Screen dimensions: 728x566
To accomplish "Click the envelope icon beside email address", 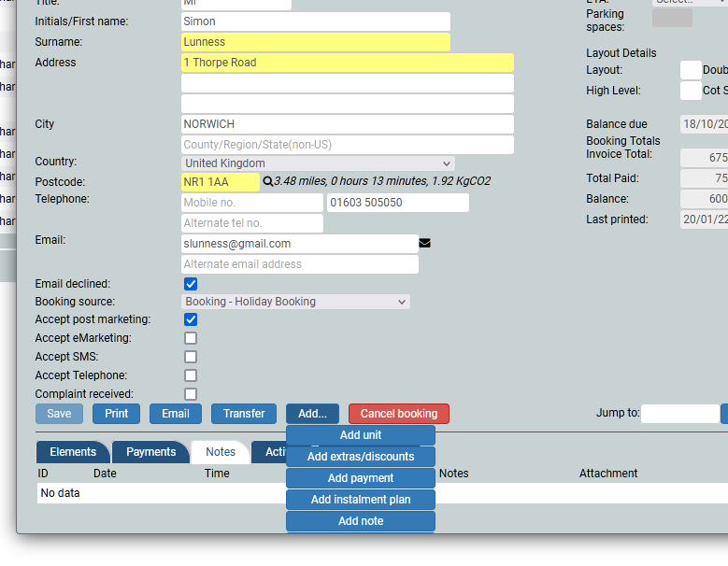I will click(x=425, y=244).
